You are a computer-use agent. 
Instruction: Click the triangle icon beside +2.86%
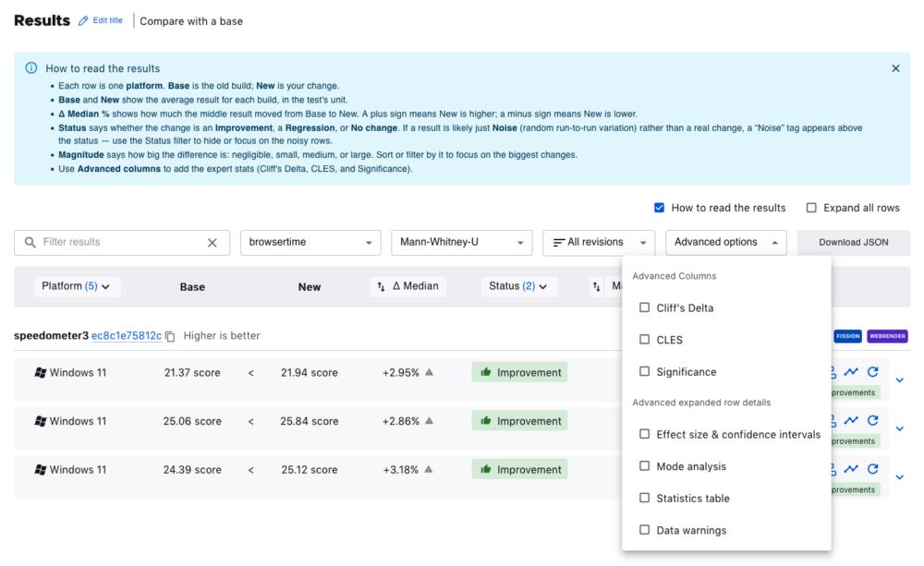coord(429,420)
